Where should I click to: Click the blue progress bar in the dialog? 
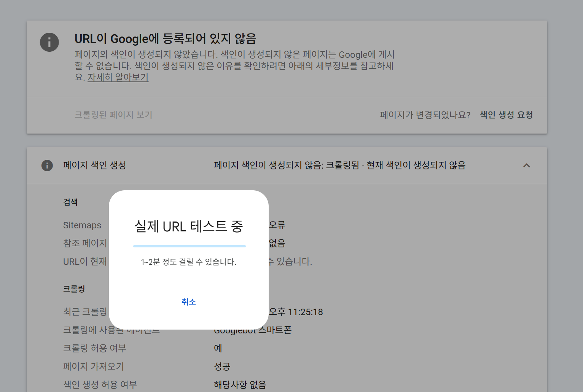tap(189, 246)
